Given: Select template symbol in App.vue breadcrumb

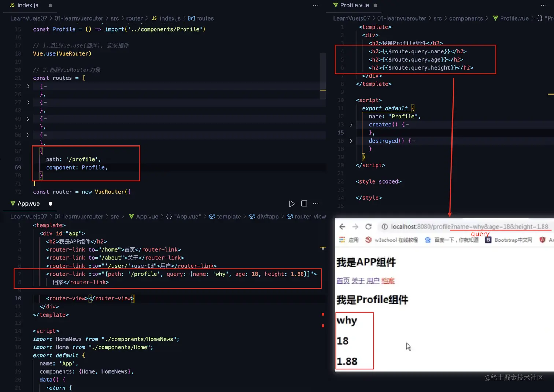Looking at the screenshot, I should click(x=225, y=217).
